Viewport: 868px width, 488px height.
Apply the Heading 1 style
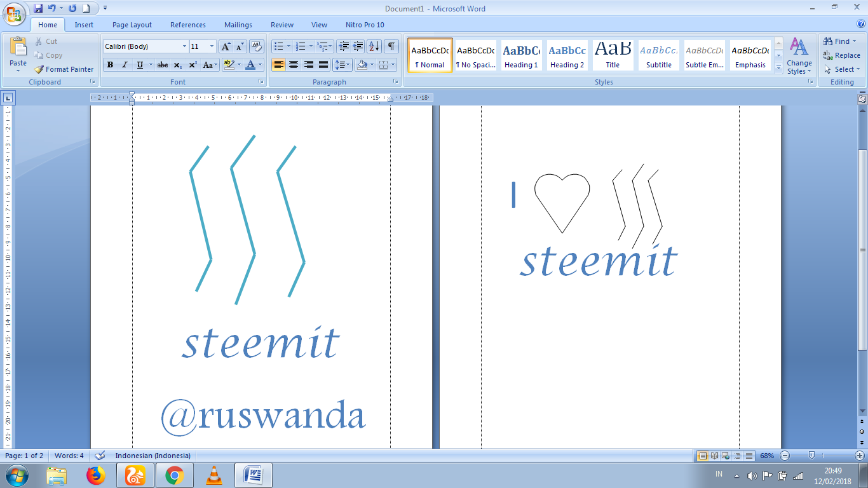521,55
